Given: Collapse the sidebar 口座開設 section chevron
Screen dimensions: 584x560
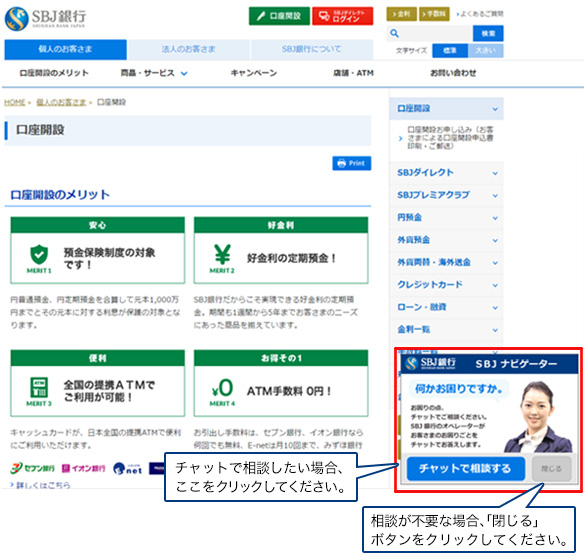Looking at the screenshot, I should click(x=495, y=109).
